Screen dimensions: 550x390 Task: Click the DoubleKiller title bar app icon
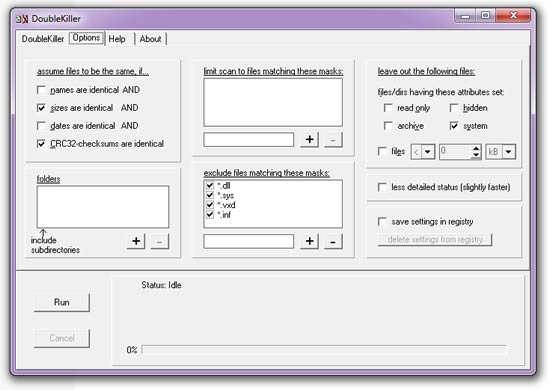(x=22, y=19)
